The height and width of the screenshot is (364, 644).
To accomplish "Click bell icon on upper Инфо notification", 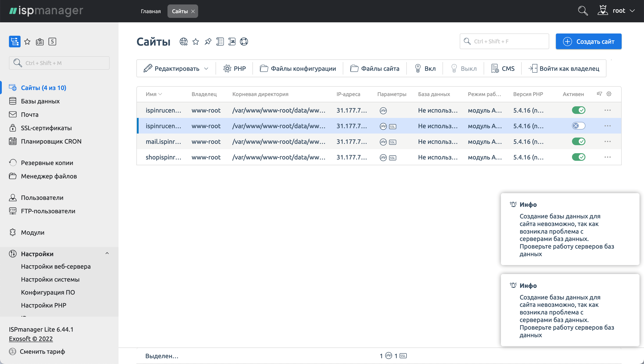I will (x=513, y=204).
